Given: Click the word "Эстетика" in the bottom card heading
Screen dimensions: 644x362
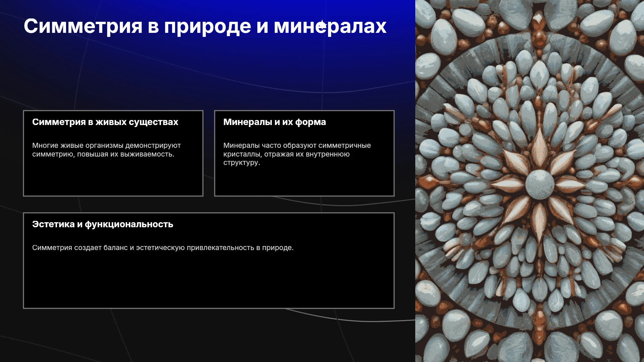Looking at the screenshot, I should click(x=53, y=224).
